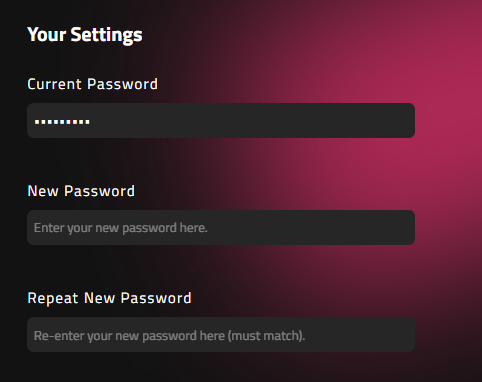Image resolution: width=482 pixels, height=382 pixels.
Task: Click the 'Repeat New Password' label
Action: [109, 298]
